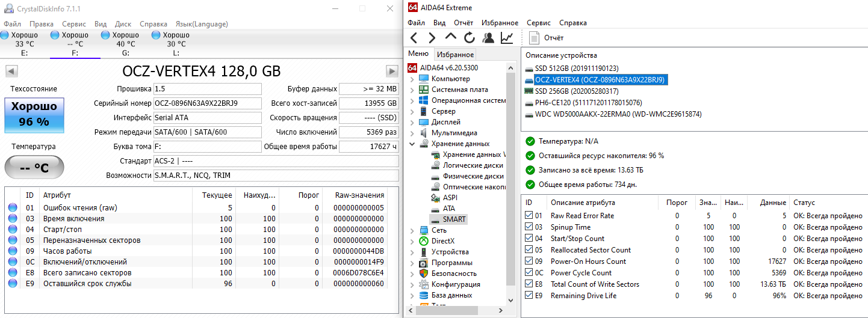The width and height of the screenshot is (868, 318).
Task: Click the Хорошо 96 % health status button
Action: pyautogui.click(x=34, y=115)
